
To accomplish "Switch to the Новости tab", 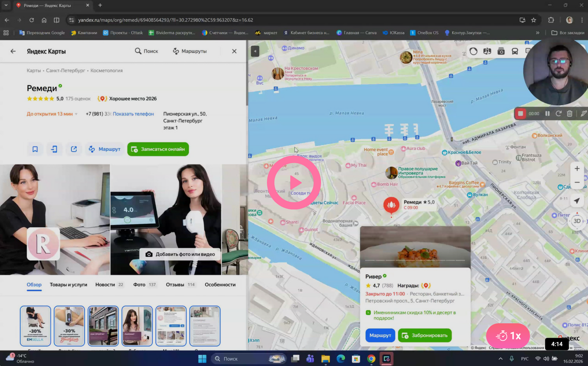I will click(x=109, y=285).
